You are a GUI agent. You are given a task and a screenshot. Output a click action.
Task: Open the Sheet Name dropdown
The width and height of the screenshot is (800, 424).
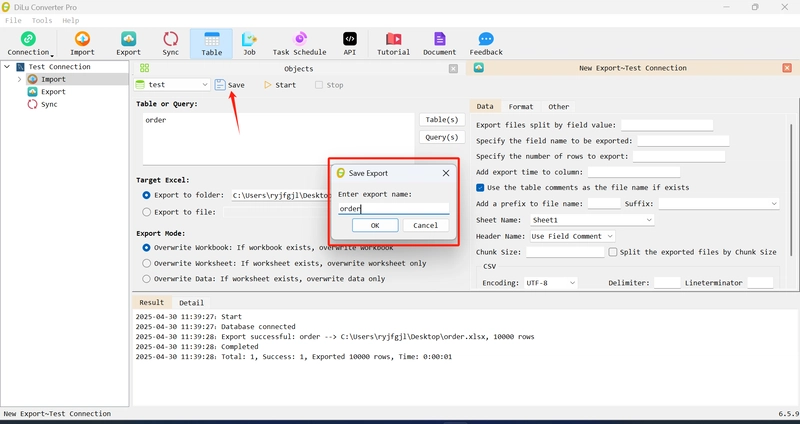[x=592, y=220]
